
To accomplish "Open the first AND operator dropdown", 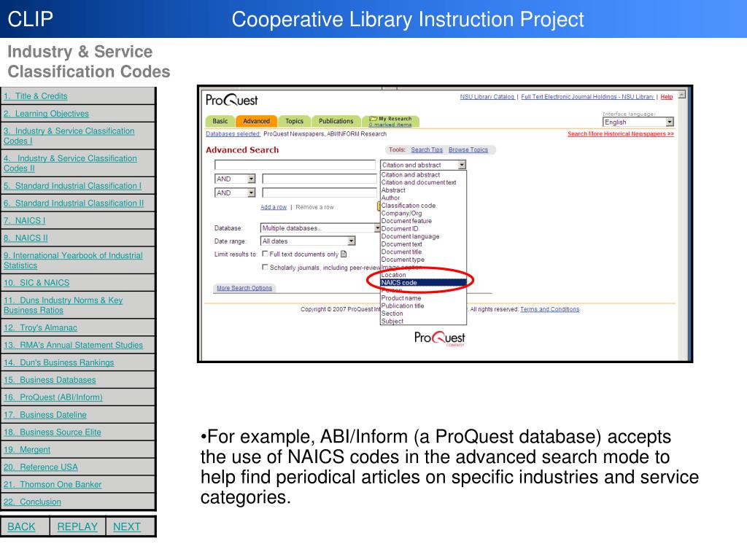I will 235,179.
